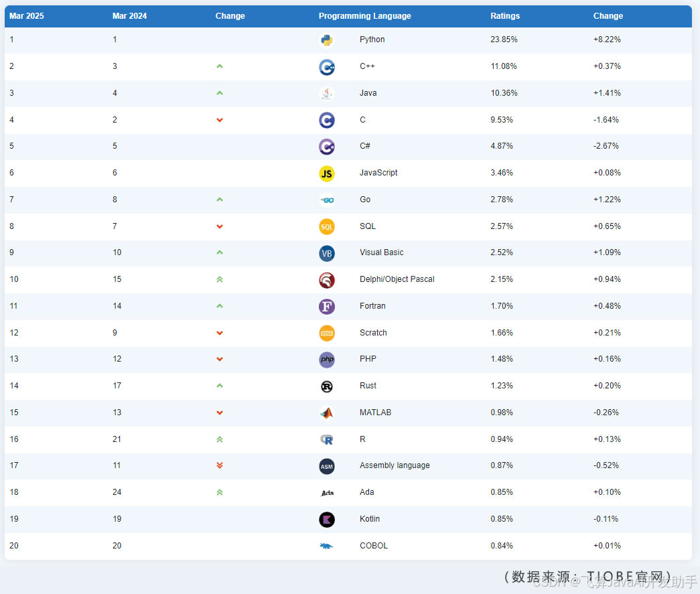Viewport: 700px width, 594px height.
Task: Click the red down arrow in MATLAB row
Action: click(219, 413)
